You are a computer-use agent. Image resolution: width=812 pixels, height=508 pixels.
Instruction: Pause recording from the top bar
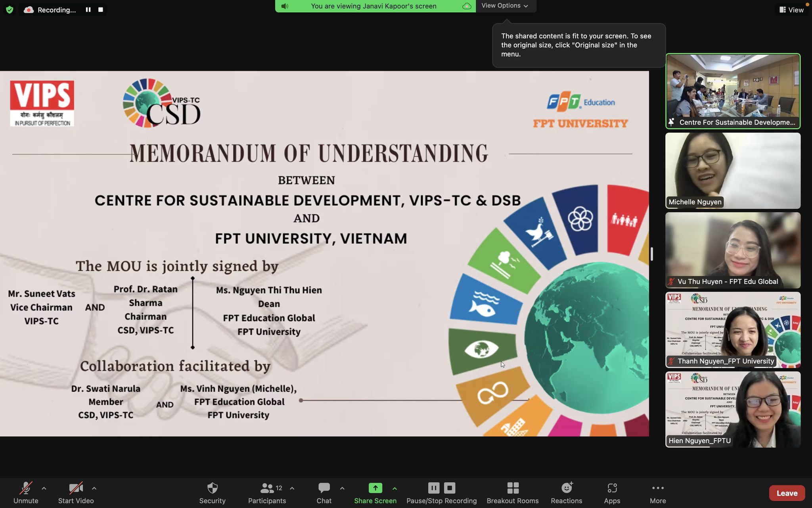[x=88, y=10]
